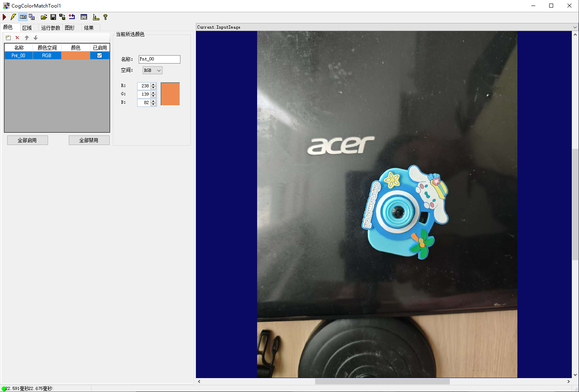Click the large orange color preview swatch
579x392 pixels.
(x=170, y=94)
